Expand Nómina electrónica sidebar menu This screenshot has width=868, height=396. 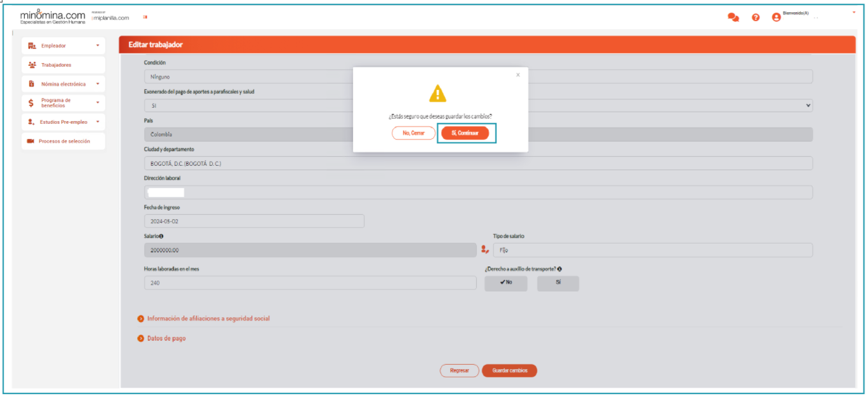click(x=63, y=84)
